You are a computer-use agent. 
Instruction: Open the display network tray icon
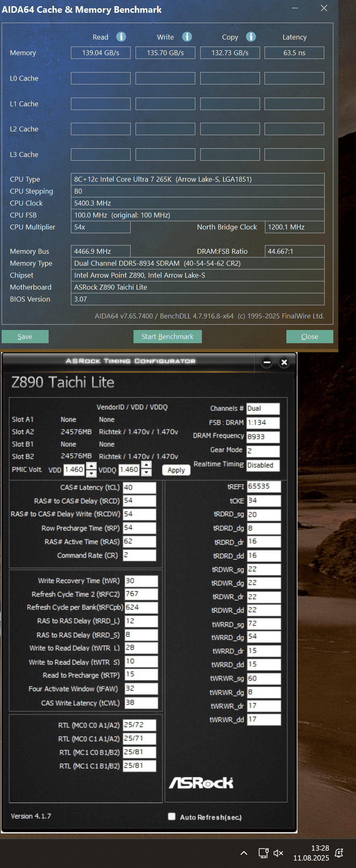(263, 853)
